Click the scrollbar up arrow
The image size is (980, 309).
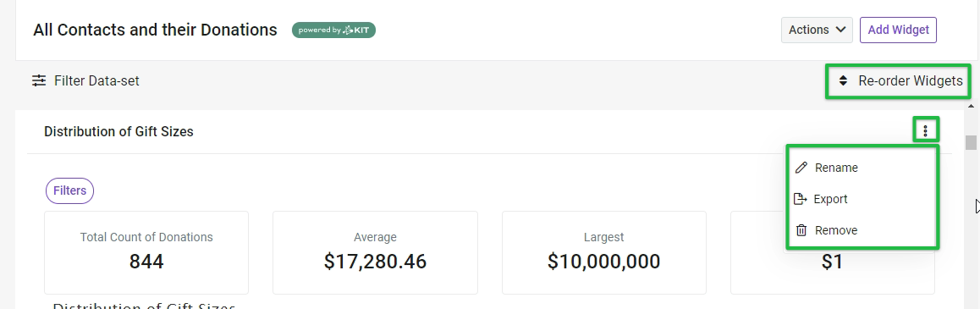point(971,107)
